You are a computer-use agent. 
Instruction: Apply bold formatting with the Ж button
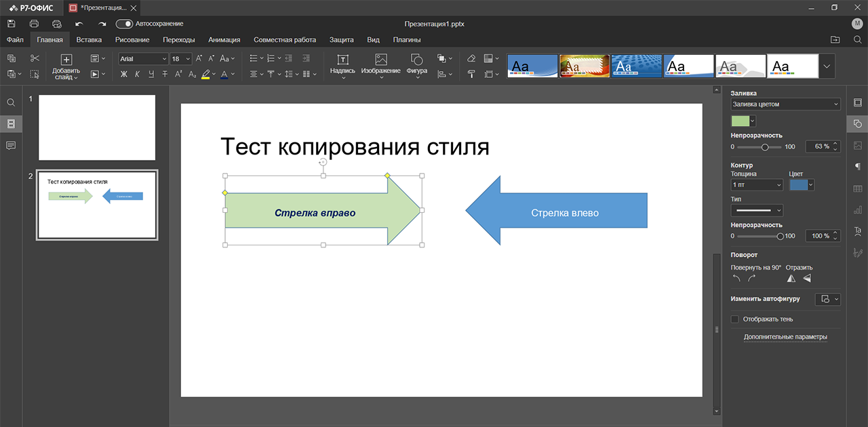(123, 74)
